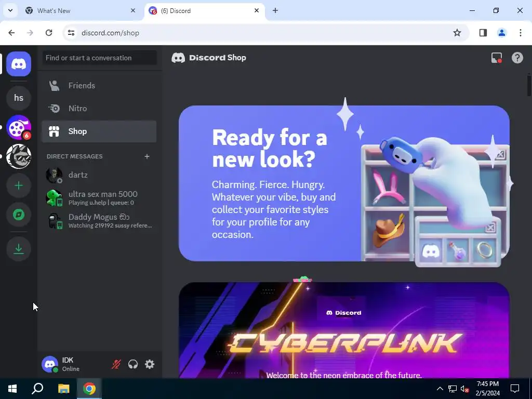The width and height of the screenshot is (532, 399).
Task: Open a new browser tab
Action: tap(275, 10)
